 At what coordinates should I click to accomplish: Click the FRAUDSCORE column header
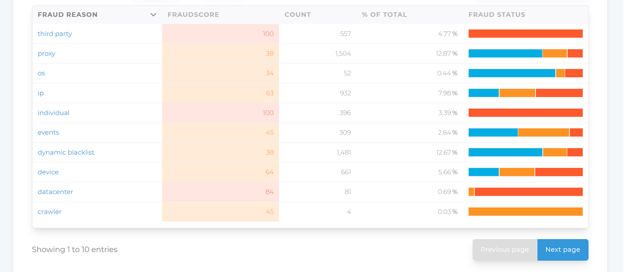pos(193,14)
